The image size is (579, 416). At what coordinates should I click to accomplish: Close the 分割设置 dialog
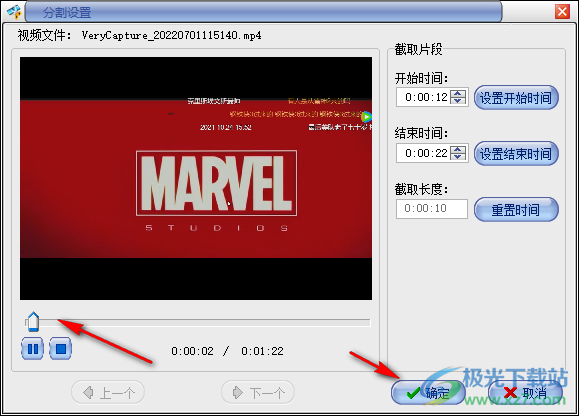[562, 12]
